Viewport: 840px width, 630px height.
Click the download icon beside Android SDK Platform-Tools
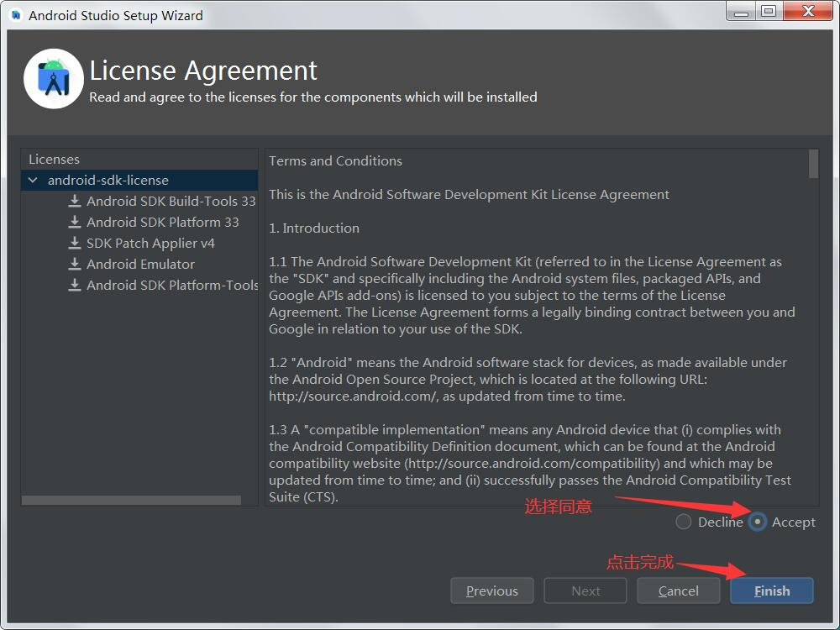pyautogui.click(x=75, y=285)
